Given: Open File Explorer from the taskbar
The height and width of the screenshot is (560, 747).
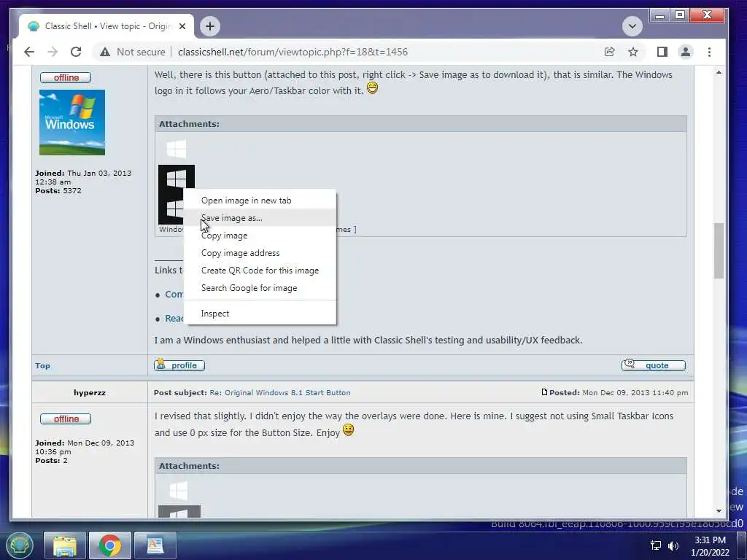Looking at the screenshot, I should pyautogui.click(x=65, y=545).
